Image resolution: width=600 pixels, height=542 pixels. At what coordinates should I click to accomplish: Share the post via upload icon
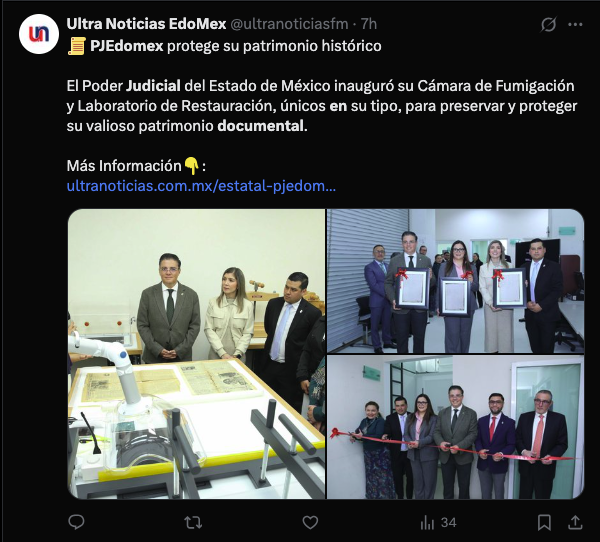pyautogui.click(x=575, y=522)
